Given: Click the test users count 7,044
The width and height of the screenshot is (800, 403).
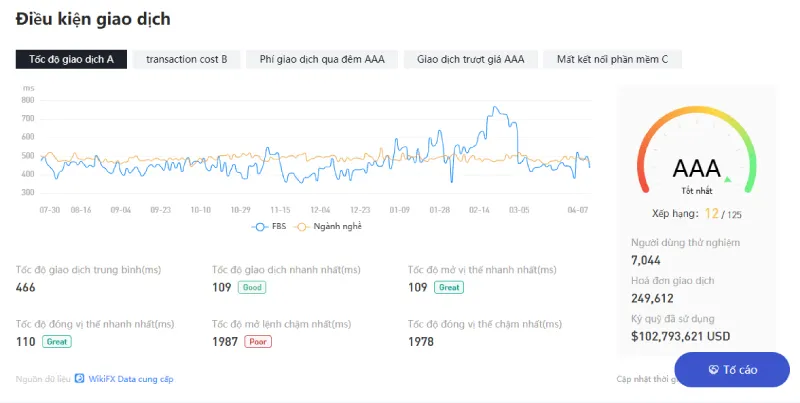Looking at the screenshot, I should pos(646,260).
